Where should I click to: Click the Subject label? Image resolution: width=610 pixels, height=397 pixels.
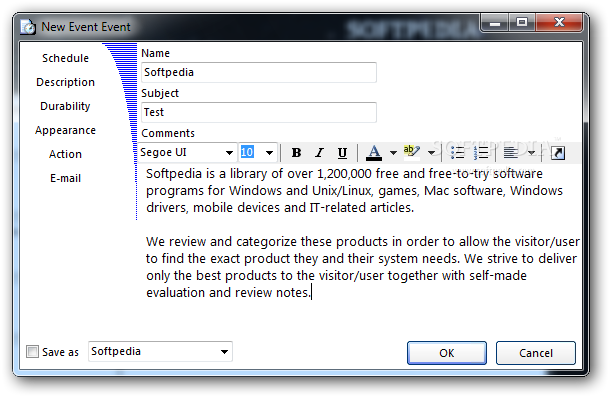[x=160, y=93]
